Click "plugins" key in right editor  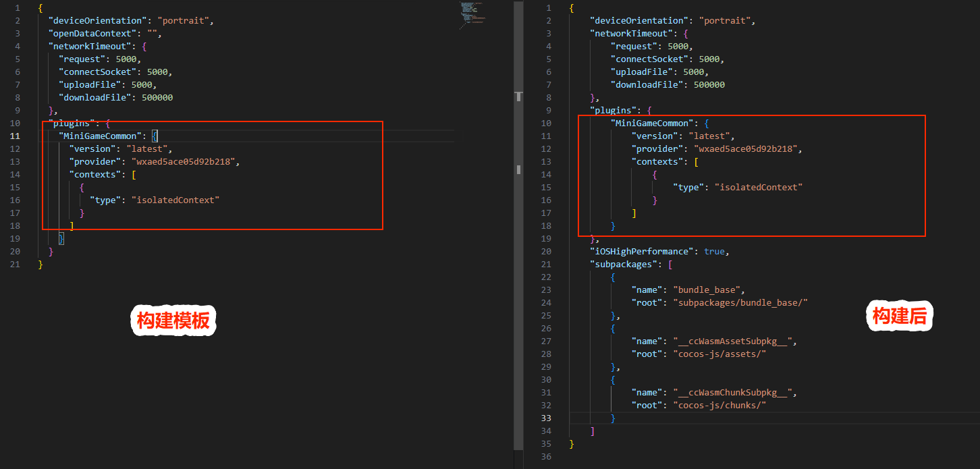(613, 110)
